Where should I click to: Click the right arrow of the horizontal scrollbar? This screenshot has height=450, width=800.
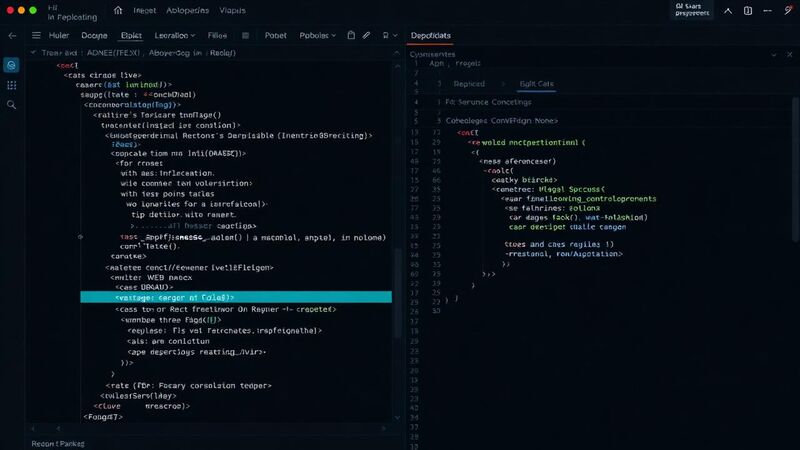[x=384, y=429]
